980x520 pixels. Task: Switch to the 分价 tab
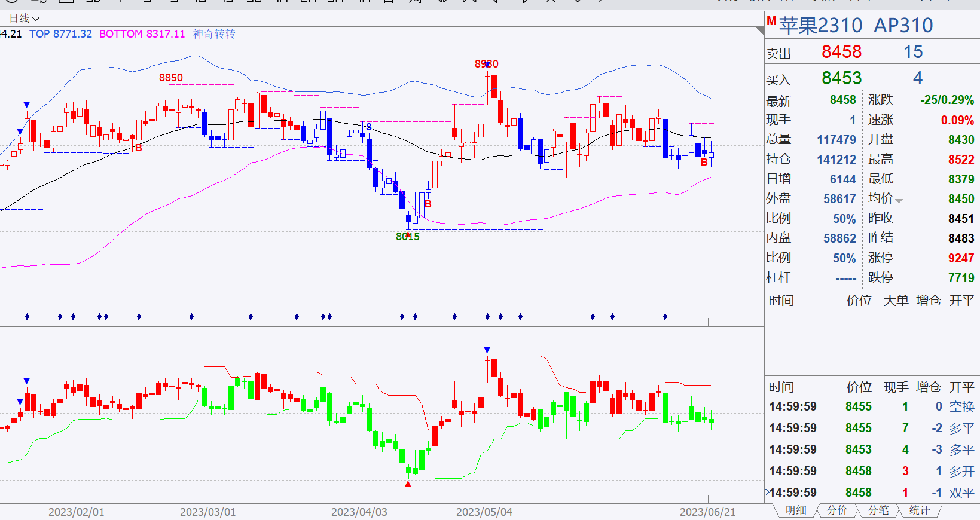pyautogui.click(x=837, y=510)
